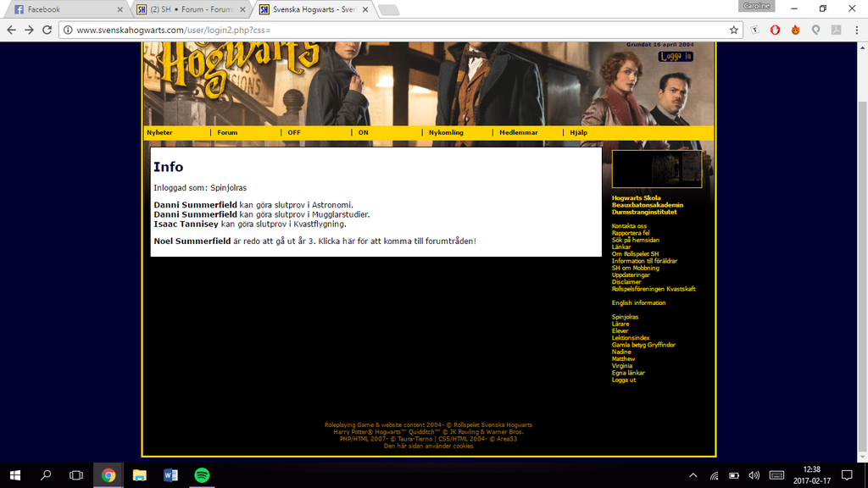The width and height of the screenshot is (868, 488).
Task: Open the volume control icon
Action: (x=754, y=475)
